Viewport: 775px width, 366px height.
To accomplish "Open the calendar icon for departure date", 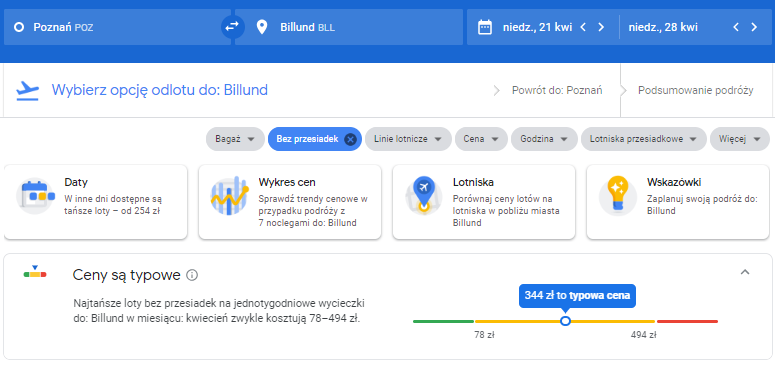I will [485, 27].
